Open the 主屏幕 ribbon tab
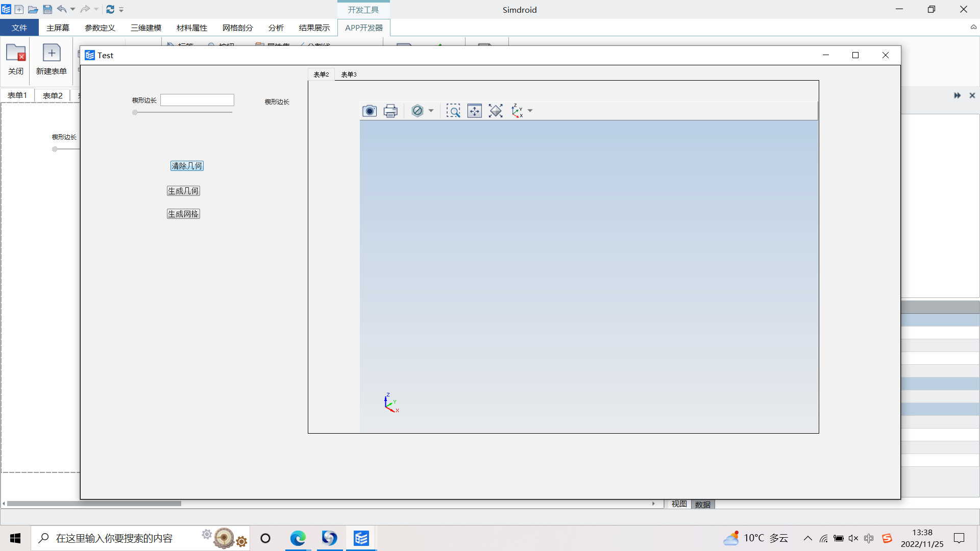Image resolution: width=980 pixels, height=551 pixels. [58, 28]
